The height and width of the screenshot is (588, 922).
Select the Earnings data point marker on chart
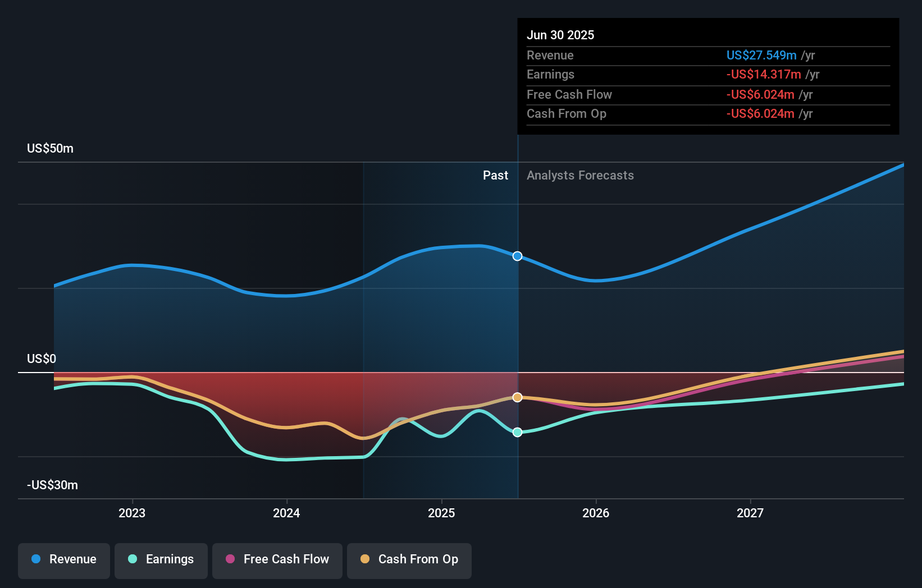click(x=517, y=432)
